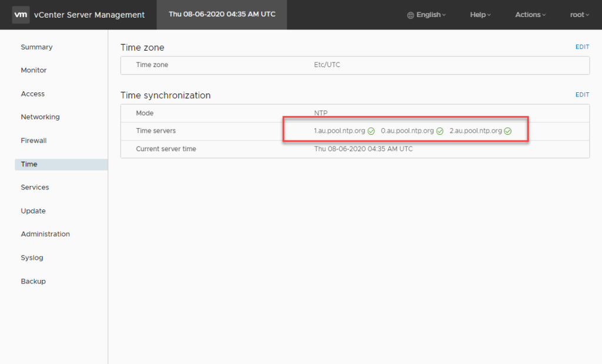Viewport: 602px width, 364px height.
Task: Select the Time sidebar item
Action: pyautogui.click(x=61, y=164)
